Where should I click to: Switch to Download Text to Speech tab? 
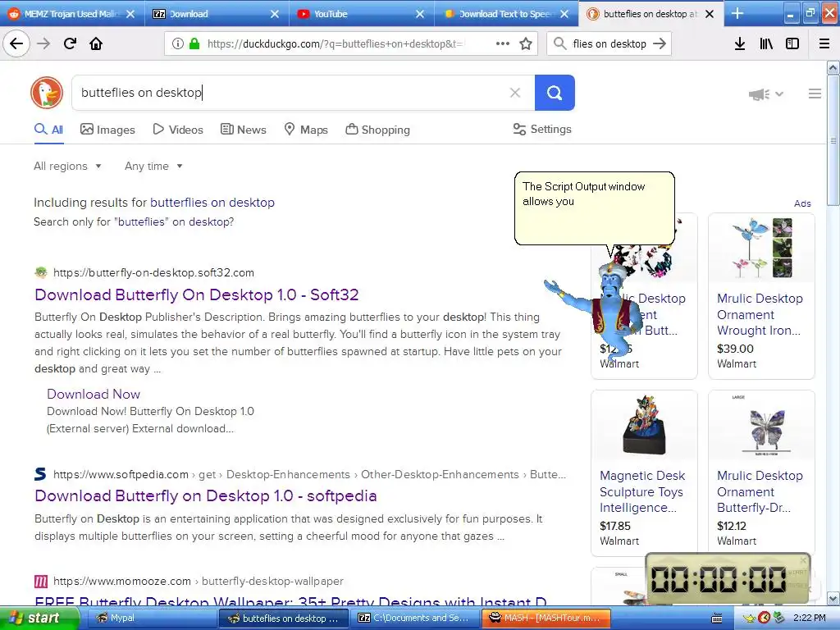click(x=506, y=14)
